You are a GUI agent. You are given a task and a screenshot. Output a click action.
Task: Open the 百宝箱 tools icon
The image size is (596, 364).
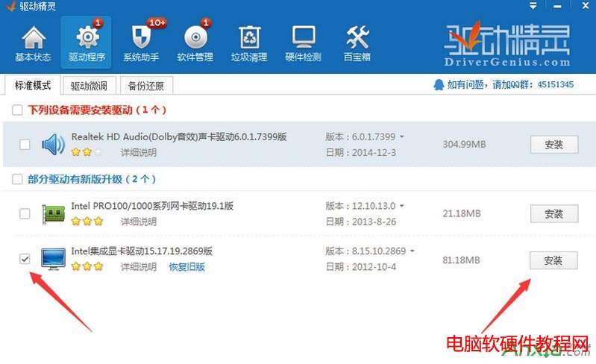point(357,37)
